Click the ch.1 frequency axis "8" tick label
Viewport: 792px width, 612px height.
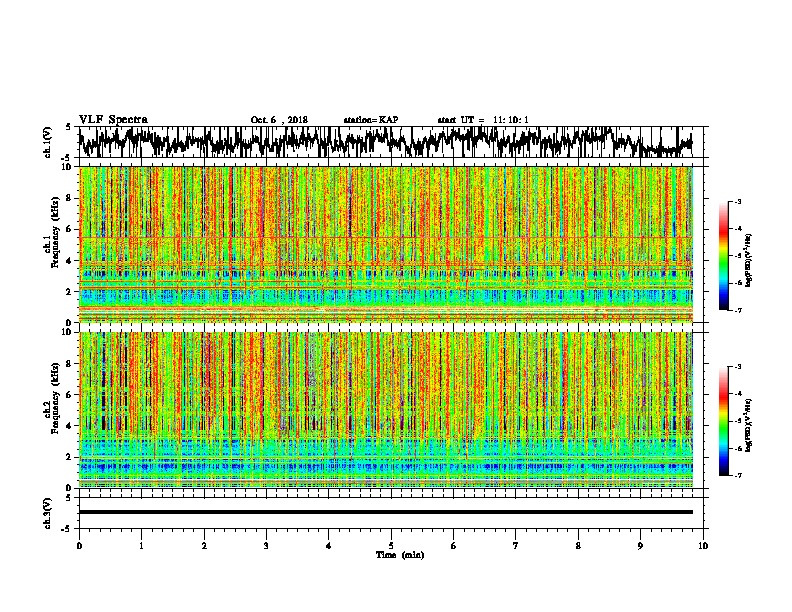pyautogui.click(x=70, y=198)
